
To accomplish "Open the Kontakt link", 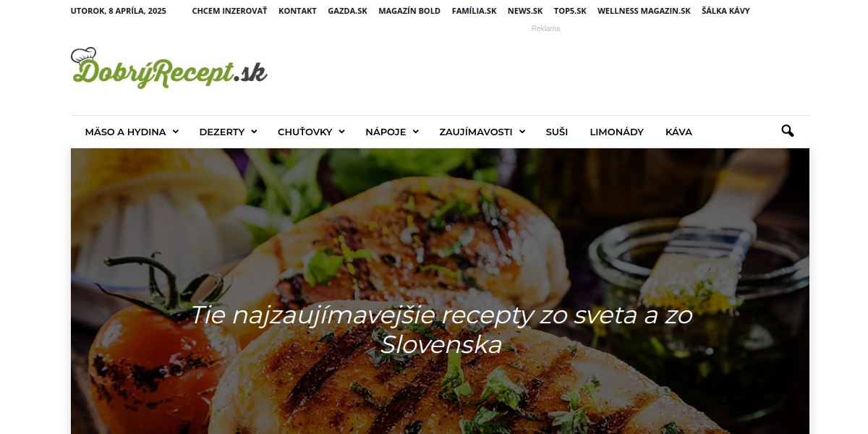I will tap(297, 11).
